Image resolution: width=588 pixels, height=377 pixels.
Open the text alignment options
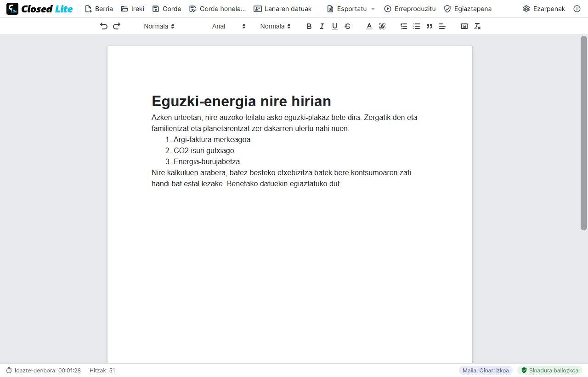tap(442, 26)
